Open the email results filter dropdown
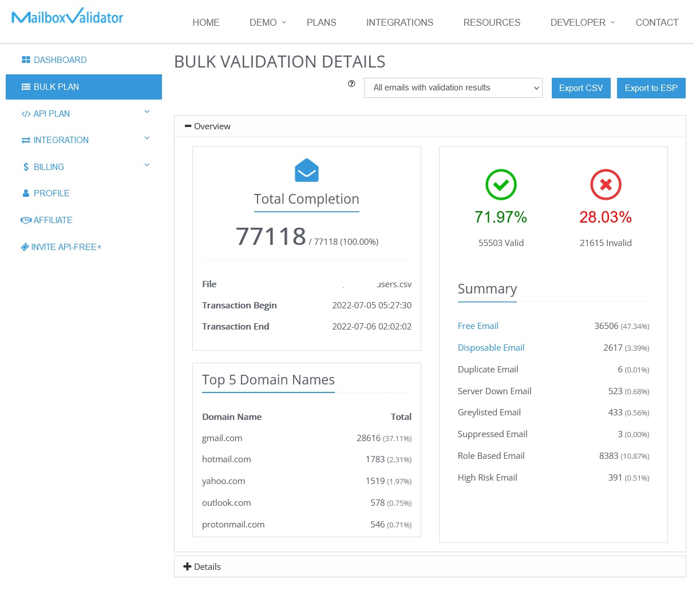The width and height of the screenshot is (700, 595). (x=453, y=88)
